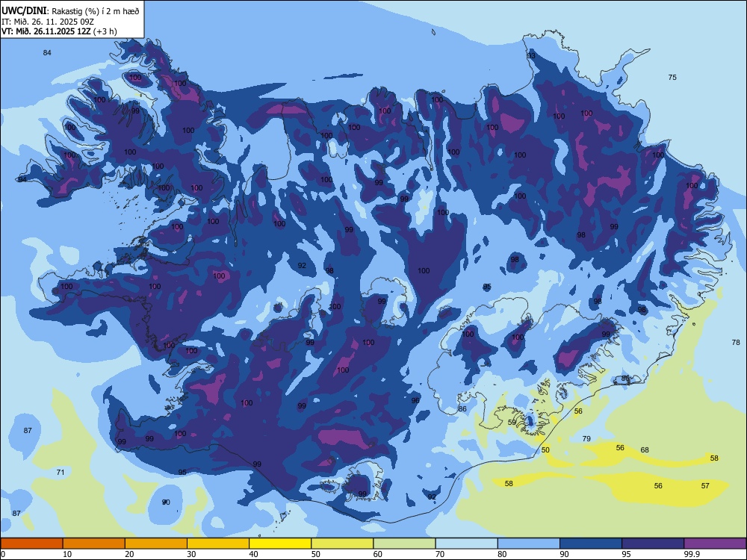Screen dimensions: 747x560
Task: Click the humidity value '57' on the map
Action: click(705, 486)
